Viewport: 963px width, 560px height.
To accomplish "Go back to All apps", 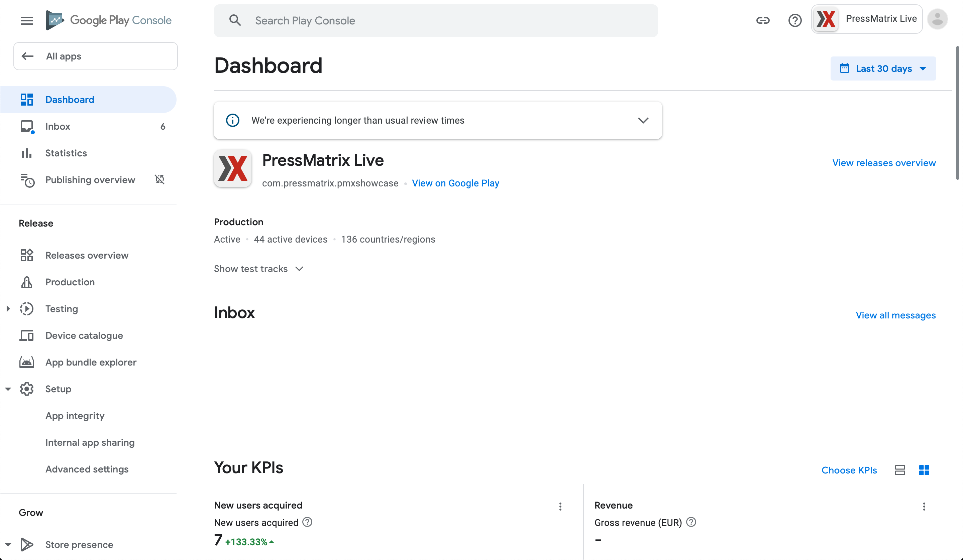I will tap(96, 56).
